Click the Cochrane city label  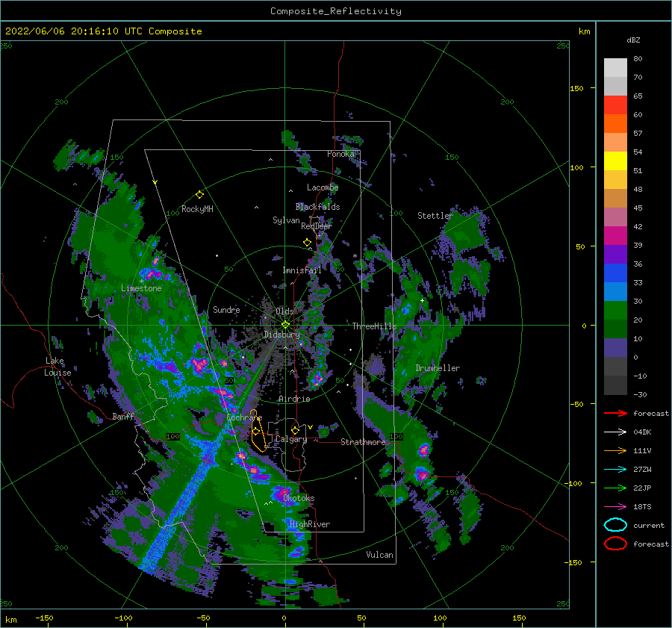(244, 417)
